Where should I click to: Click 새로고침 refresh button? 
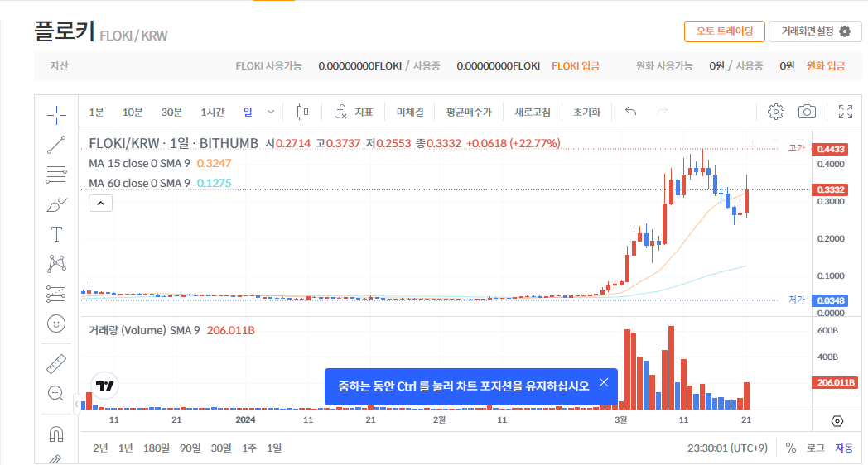tap(533, 113)
